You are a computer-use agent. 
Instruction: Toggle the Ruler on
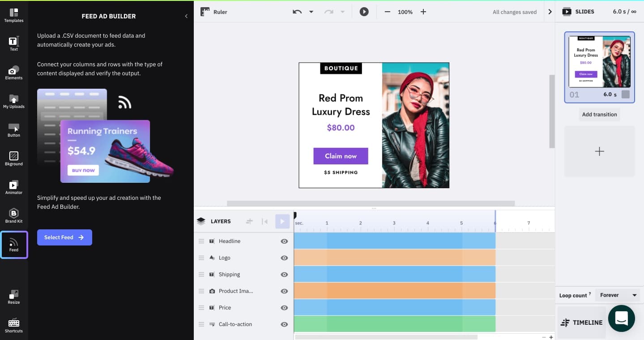[x=213, y=12]
